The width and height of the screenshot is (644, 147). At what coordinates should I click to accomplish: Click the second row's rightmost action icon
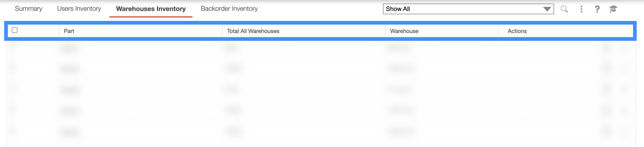click(x=625, y=69)
